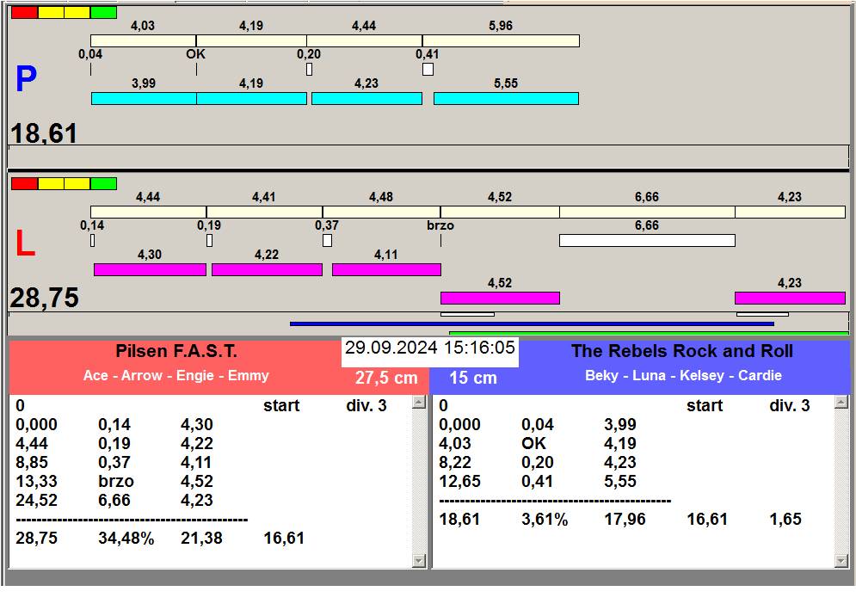The height and width of the screenshot is (616, 856).
Task: Click the green start light in lane L
Action: coord(104,183)
